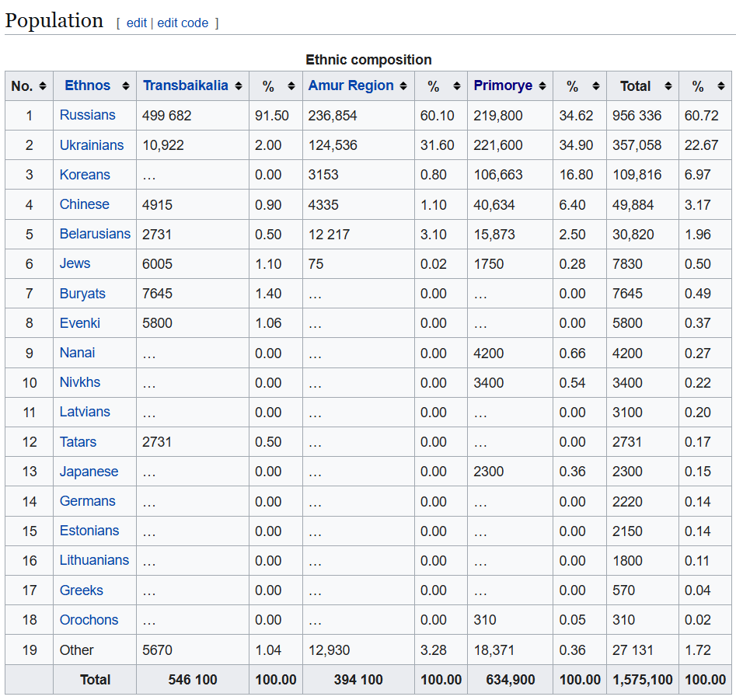Open the Latvians link
Screen dimensions: 736x700
[85, 412]
